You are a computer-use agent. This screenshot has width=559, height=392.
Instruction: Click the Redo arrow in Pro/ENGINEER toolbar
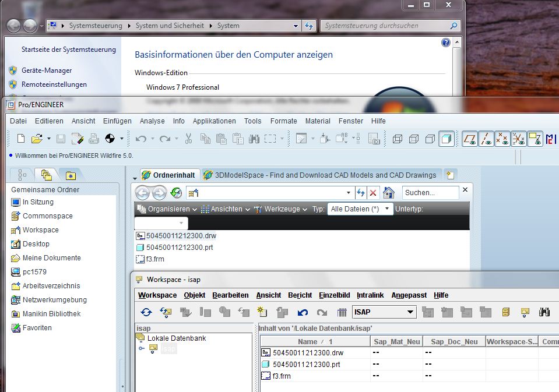coord(165,139)
